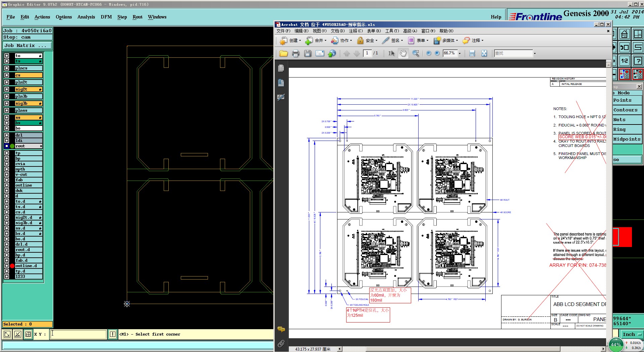Click the save disk icon in Acrobat
644x352 pixels.
(308, 53)
